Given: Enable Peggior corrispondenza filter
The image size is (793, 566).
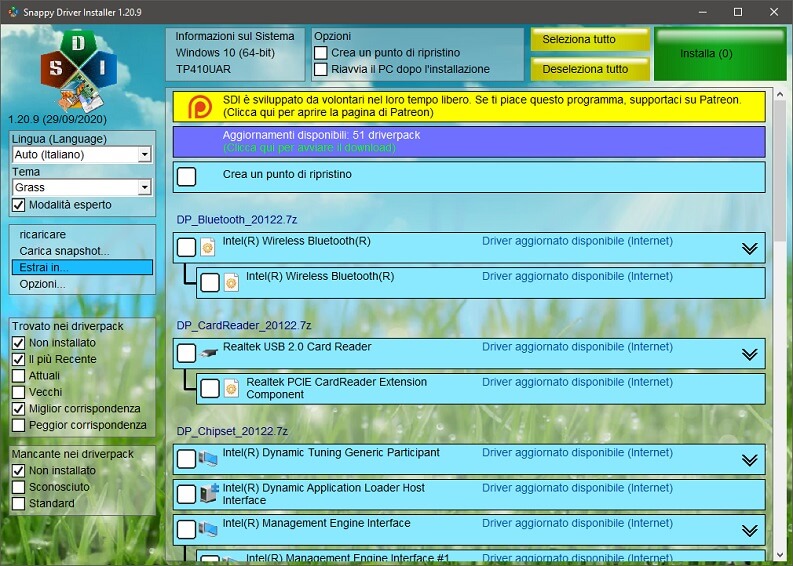Looking at the screenshot, I should point(18,425).
